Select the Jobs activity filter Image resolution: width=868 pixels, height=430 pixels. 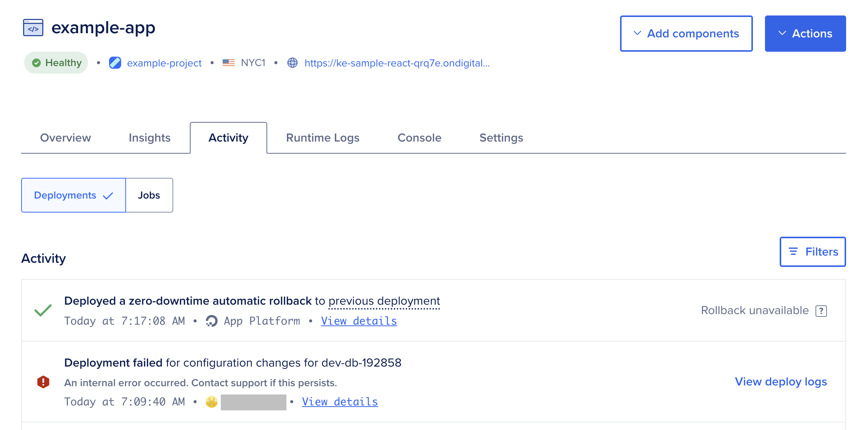pos(149,195)
